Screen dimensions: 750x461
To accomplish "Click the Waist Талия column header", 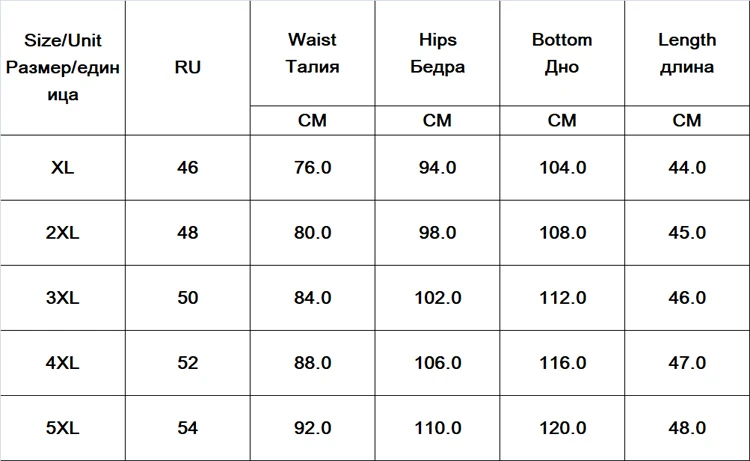I will 312,54.
